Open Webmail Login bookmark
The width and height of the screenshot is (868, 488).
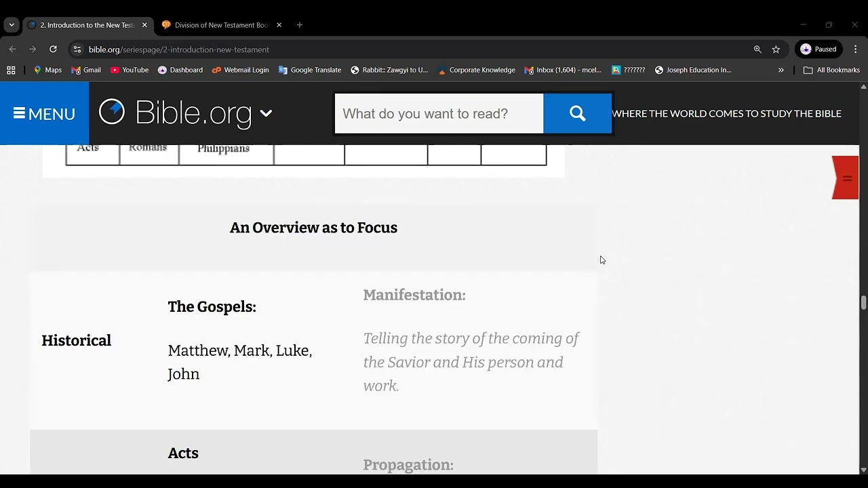point(240,70)
